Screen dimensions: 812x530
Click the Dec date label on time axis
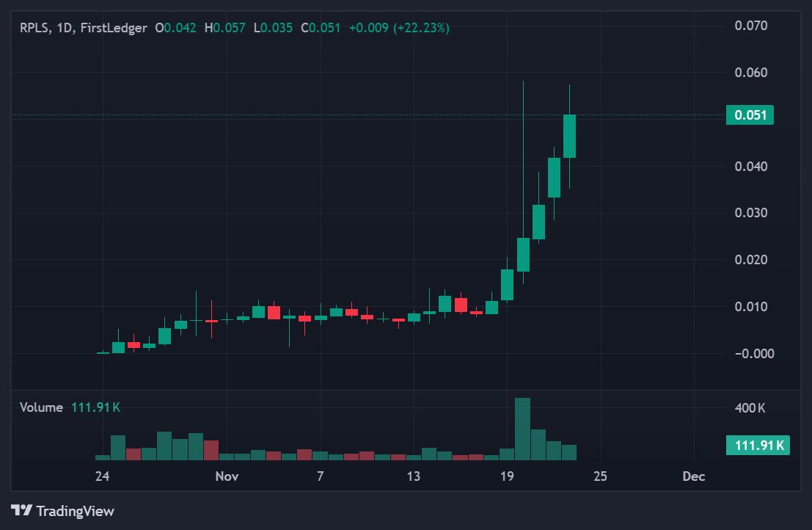pos(693,476)
